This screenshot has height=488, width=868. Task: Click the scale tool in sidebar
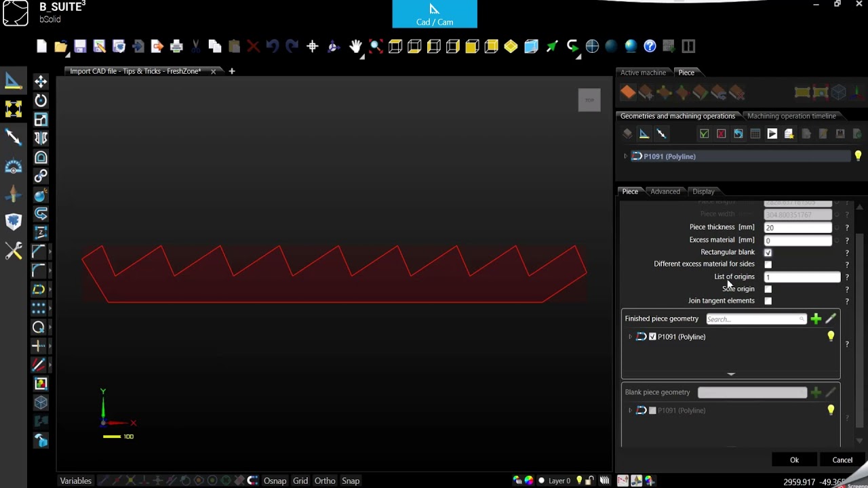41,120
